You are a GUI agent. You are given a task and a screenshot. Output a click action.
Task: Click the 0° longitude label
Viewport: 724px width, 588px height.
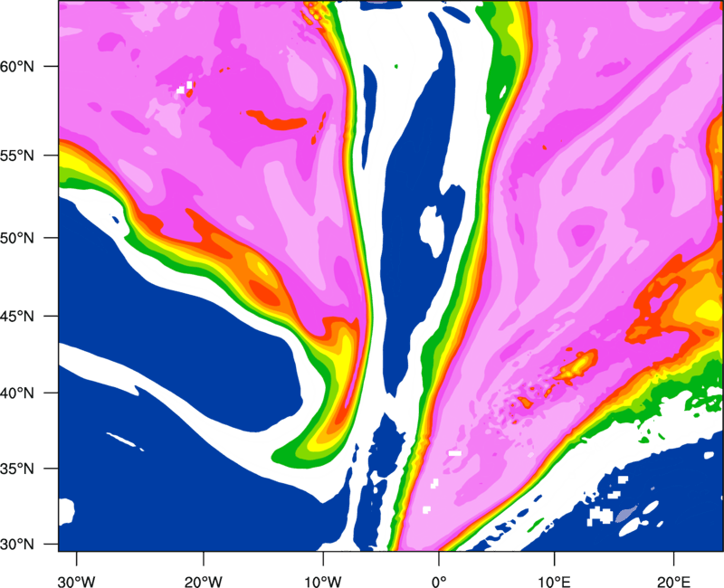tap(439, 582)
